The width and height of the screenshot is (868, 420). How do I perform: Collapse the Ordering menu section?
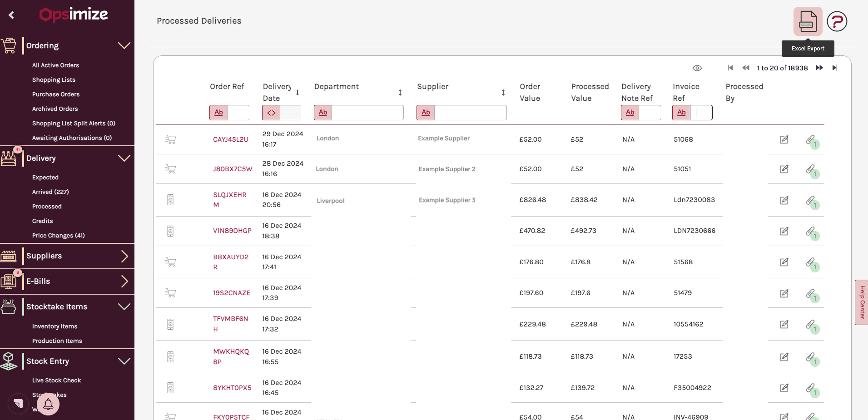pyautogui.click(x=124, y=45)
